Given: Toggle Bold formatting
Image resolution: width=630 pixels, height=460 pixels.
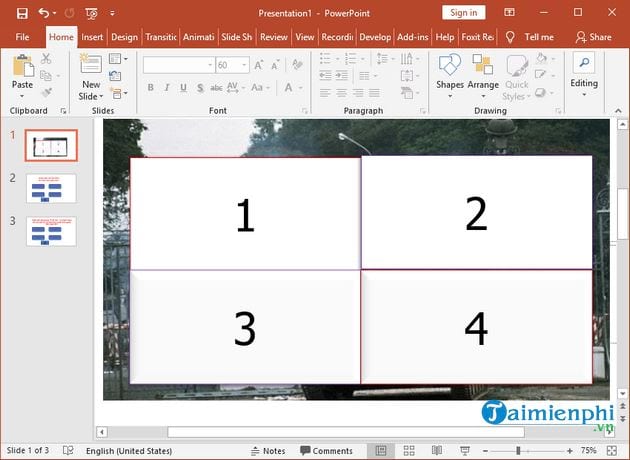Looking at the screenshot, I should tap(150, 88).
